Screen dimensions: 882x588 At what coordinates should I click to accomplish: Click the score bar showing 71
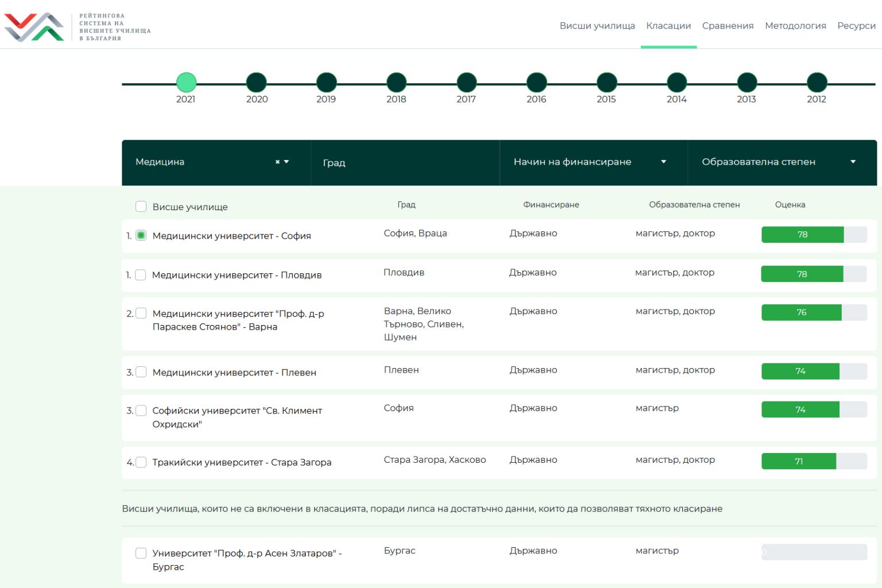pyautogui.click(x=814, y=461)
